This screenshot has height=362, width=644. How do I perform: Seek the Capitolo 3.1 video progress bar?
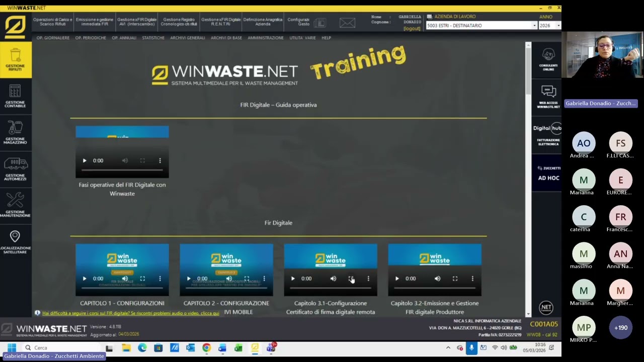click(x=331, y=288)
